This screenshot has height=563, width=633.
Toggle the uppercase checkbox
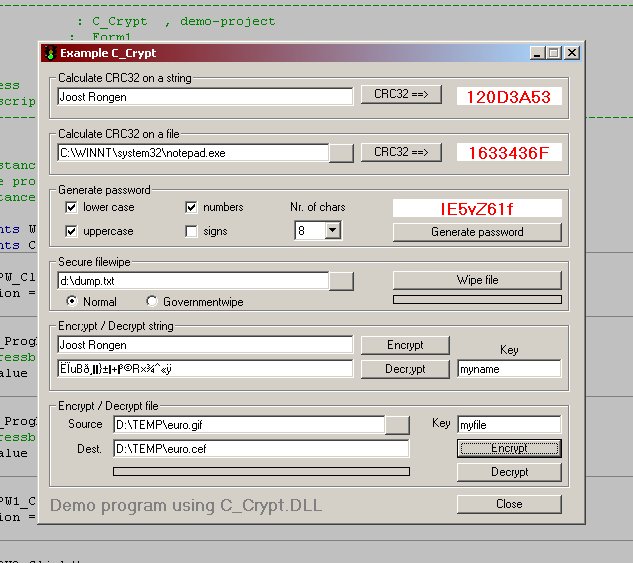[x=71, y=231]
